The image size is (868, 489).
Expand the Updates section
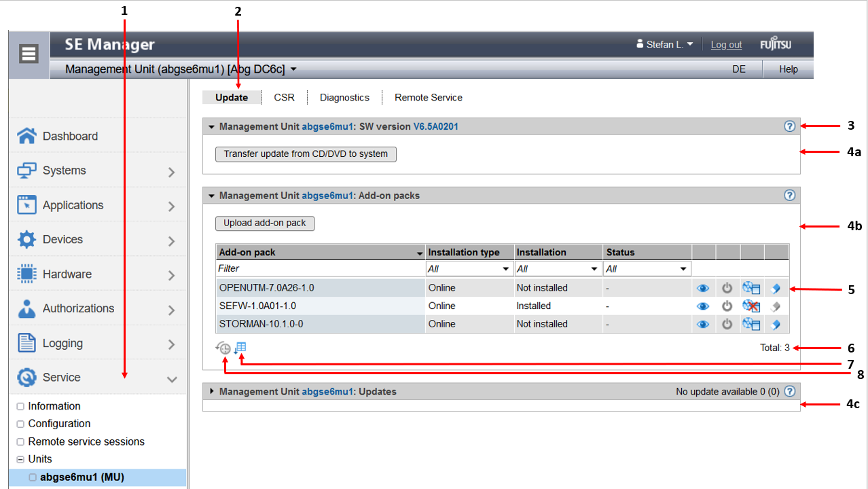pyautogui.click(x=211, y=392)
